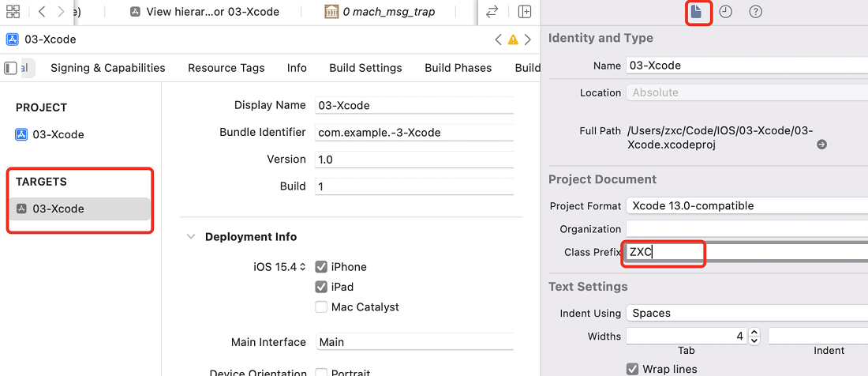Open the Info tab
This screenshot has width=868, height=376.
[297, 68]
